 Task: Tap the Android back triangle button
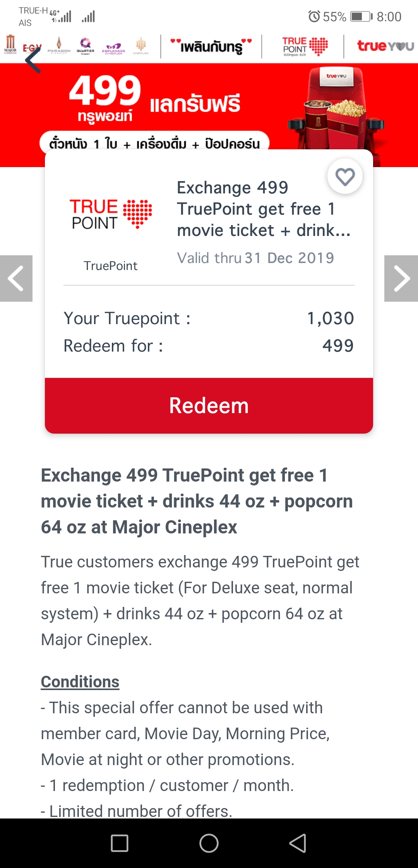pyautogui.click(x=298, y=843)
